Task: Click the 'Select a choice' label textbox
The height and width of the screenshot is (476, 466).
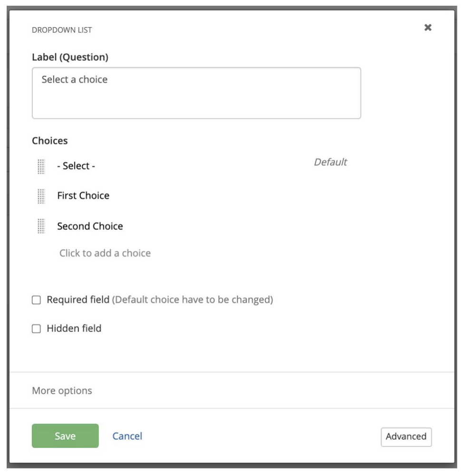Action: [x=196, y=93]
